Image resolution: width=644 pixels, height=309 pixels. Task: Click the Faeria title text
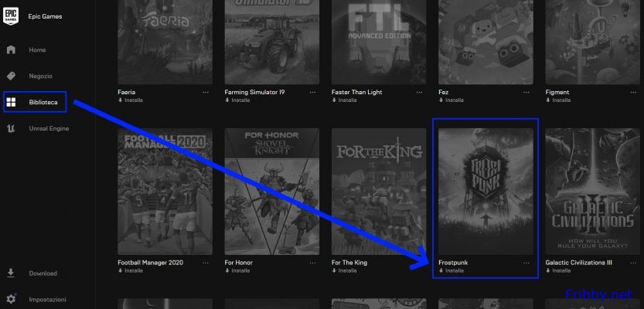127,93
